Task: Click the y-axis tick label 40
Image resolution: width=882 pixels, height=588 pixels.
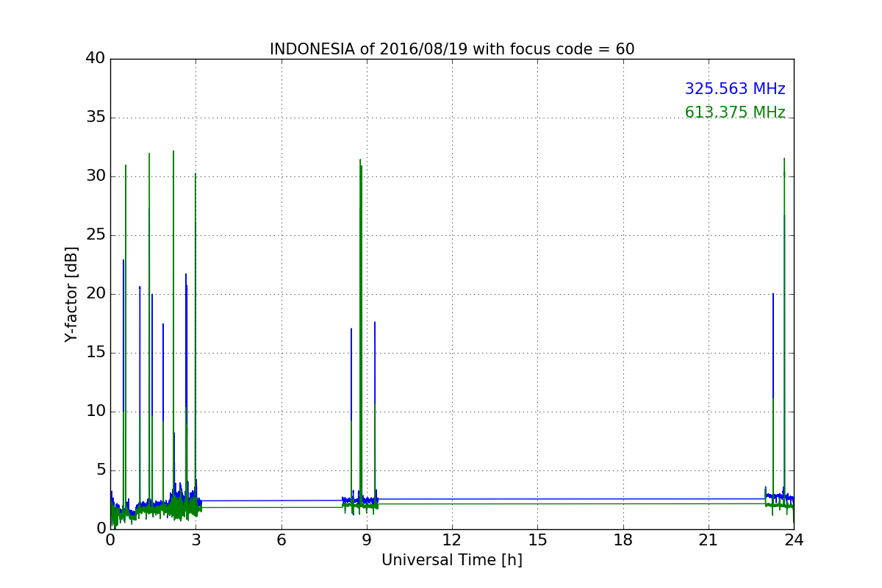Action: (96, 59)
